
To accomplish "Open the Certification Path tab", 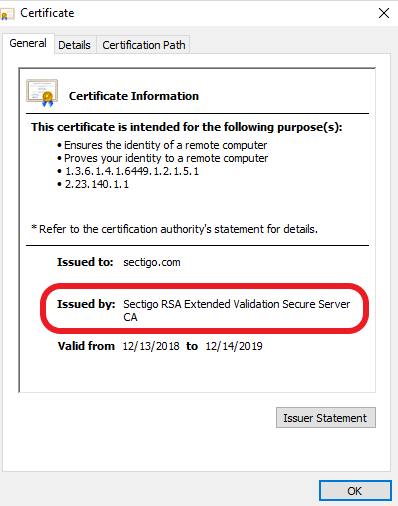I will click(x=144, y=45).
